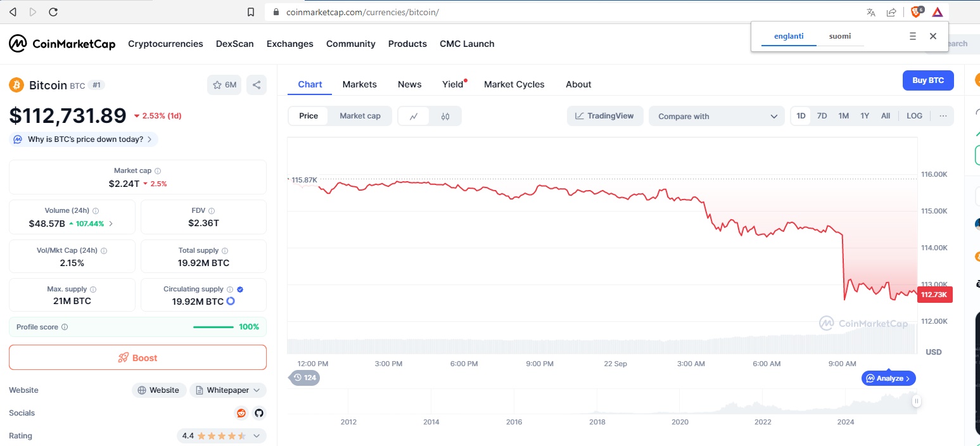Click the timeline range slider handle
Image resolution: width=980 pixels, height=446 pixels.
(916, 401)
